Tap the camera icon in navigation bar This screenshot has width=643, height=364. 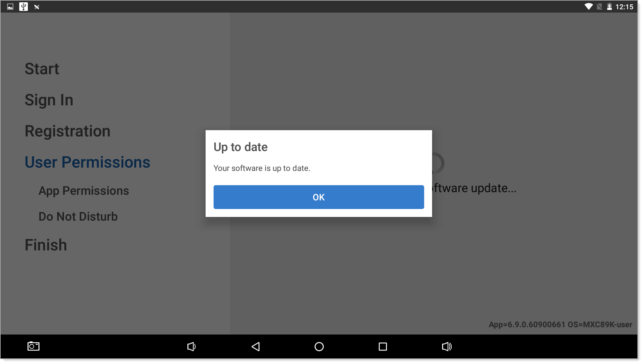(33, 345)
